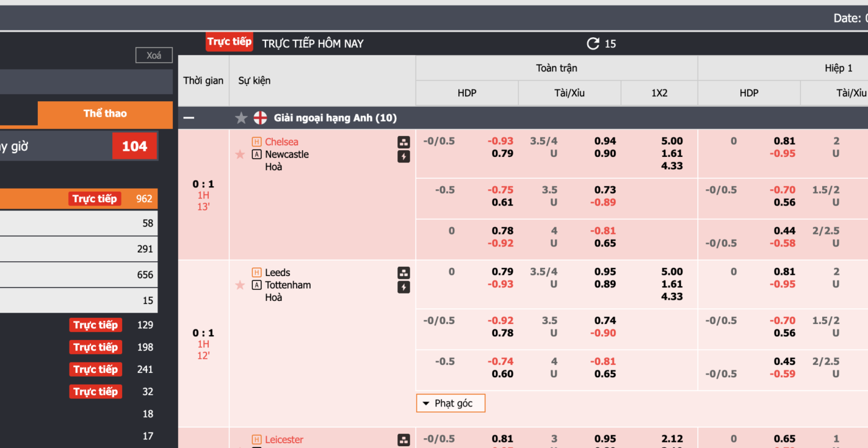The height and width of the screenshot is (448, 868).
Task: Select the Trực tiếp row with 962
Action: 79,199
